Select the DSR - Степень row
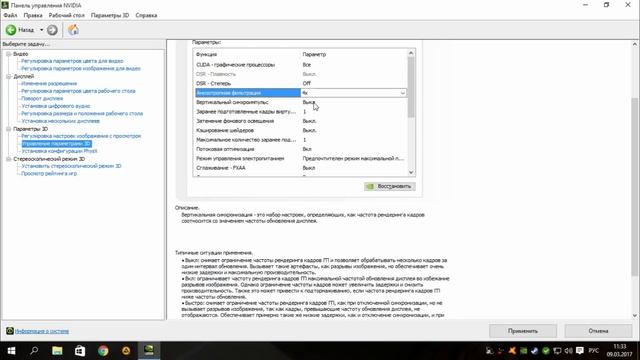Screen dimensions: 640x360 tap(301, 83)
